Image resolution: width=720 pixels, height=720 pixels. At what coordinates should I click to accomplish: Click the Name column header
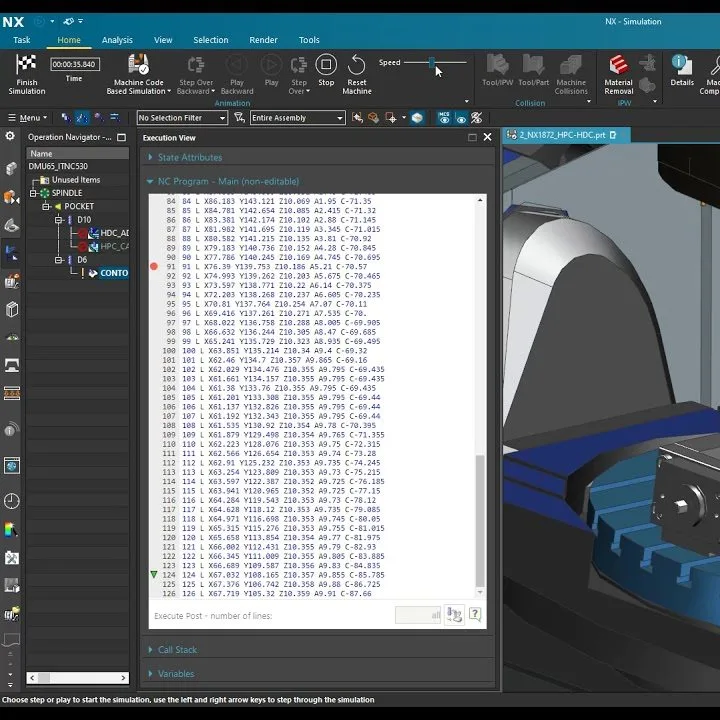[78, 154]
